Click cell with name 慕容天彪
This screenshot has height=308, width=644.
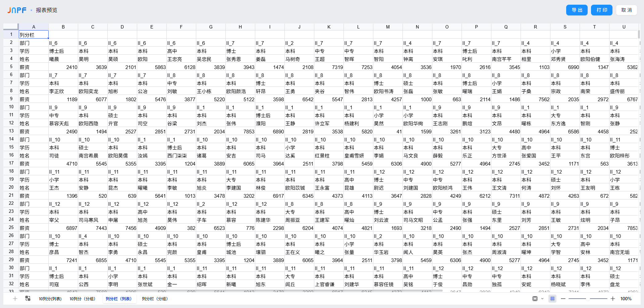63,123
